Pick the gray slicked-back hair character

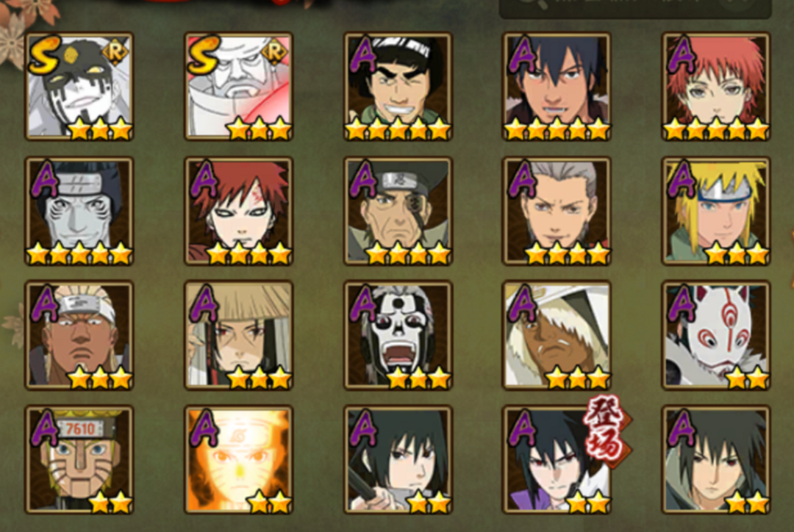point(557,211)
